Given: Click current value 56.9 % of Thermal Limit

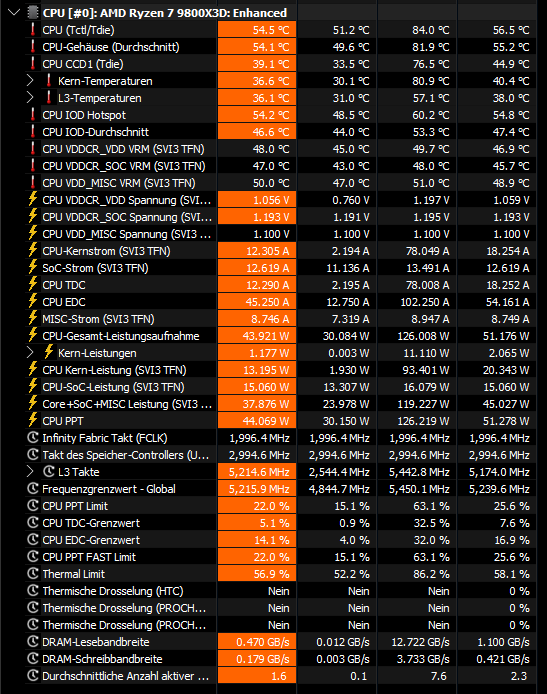Looking at the screenshot, I should coord(271,574).
